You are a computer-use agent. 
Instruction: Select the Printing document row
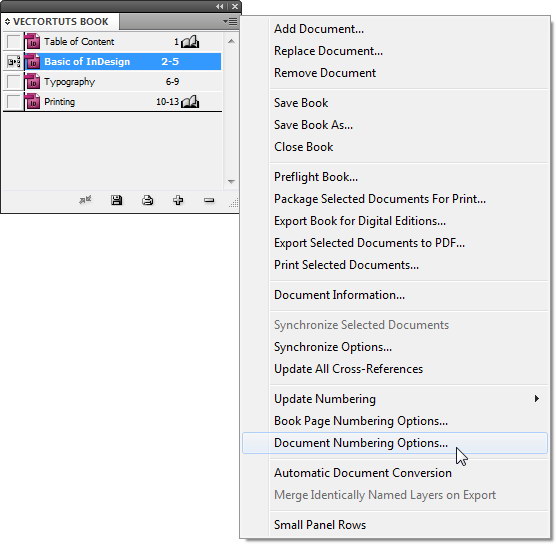point(113,102)
